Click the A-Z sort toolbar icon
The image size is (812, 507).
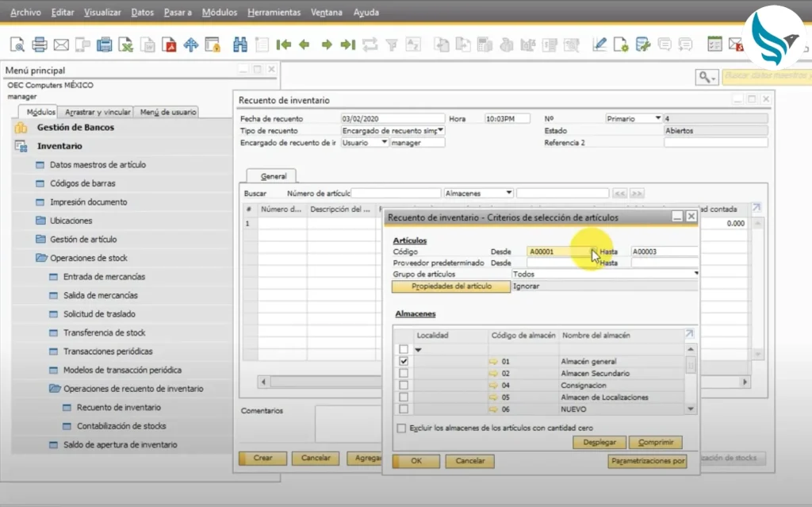pyautogui.click(x=413, y=44)
